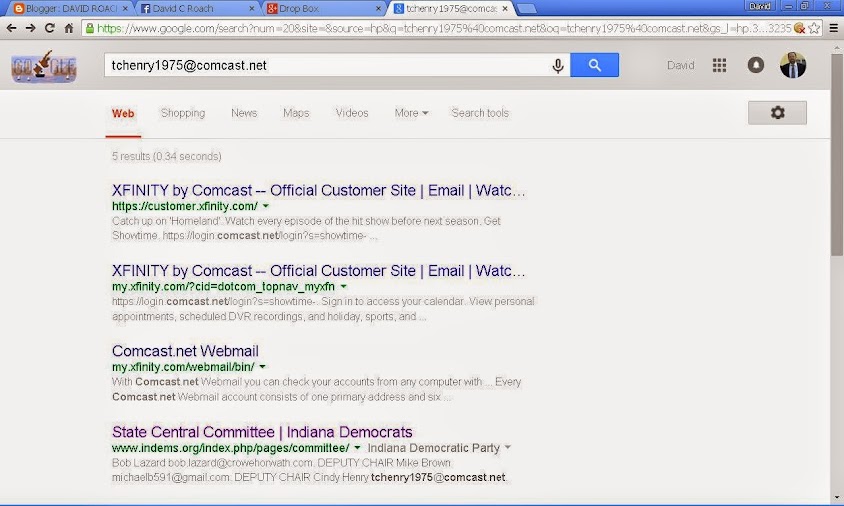Reload the page with the refresh icon

(50, 28)
